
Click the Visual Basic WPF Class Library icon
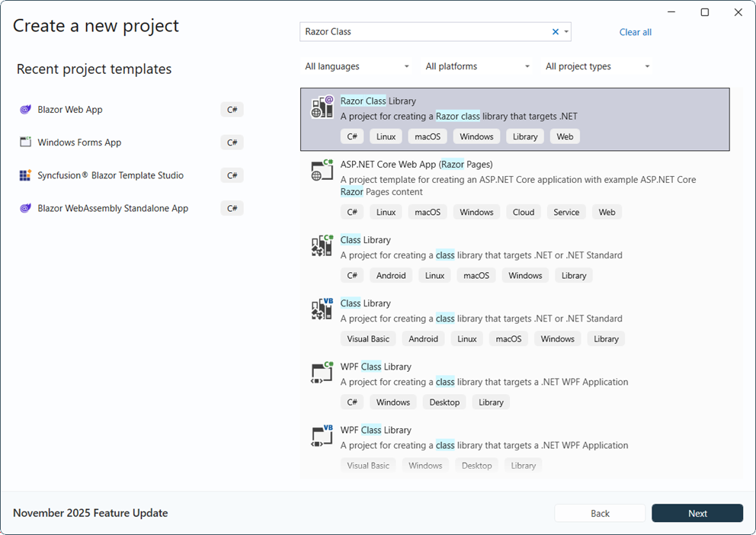click(x=322, y=436)
